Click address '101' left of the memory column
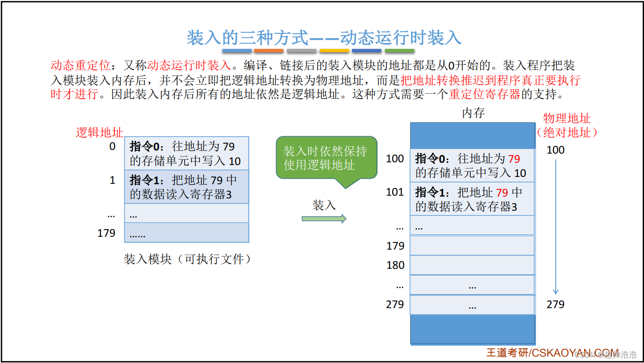Screen dimensions: 644x363 (395, 192)
